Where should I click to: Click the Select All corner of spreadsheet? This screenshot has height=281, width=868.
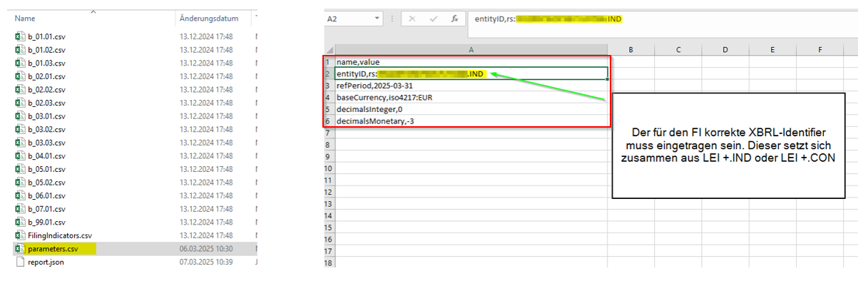pos(329,49)
